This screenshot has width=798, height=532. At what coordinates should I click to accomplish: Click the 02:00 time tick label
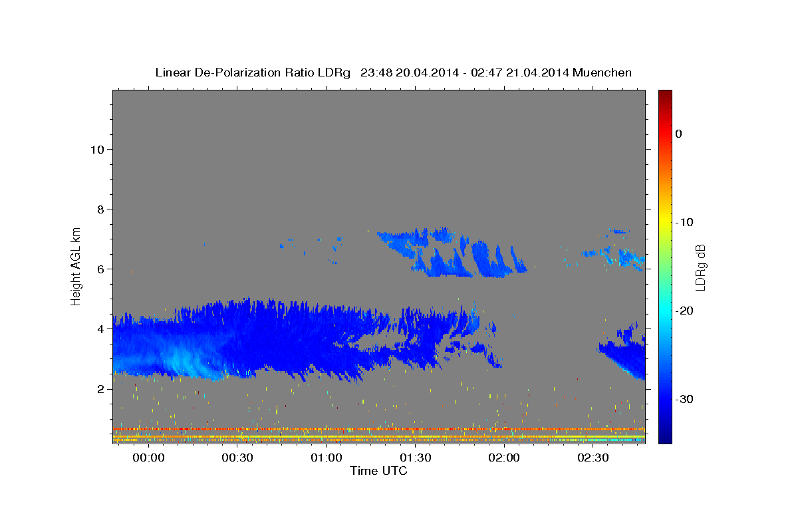504,458
